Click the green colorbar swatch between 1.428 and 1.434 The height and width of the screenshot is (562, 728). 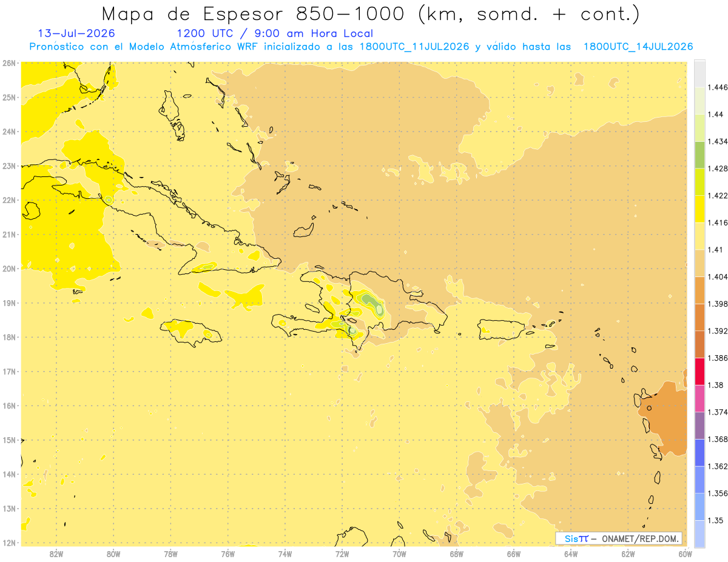pos(699,155)
